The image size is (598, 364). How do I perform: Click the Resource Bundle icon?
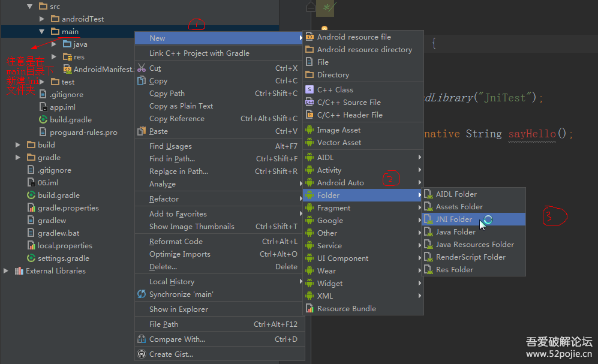click(309, 308)
